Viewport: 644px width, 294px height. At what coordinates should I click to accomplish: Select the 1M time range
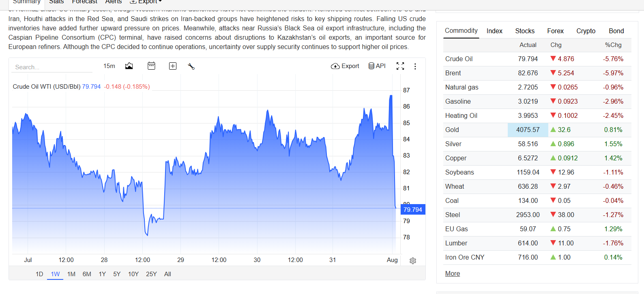[x=71, y=274]
